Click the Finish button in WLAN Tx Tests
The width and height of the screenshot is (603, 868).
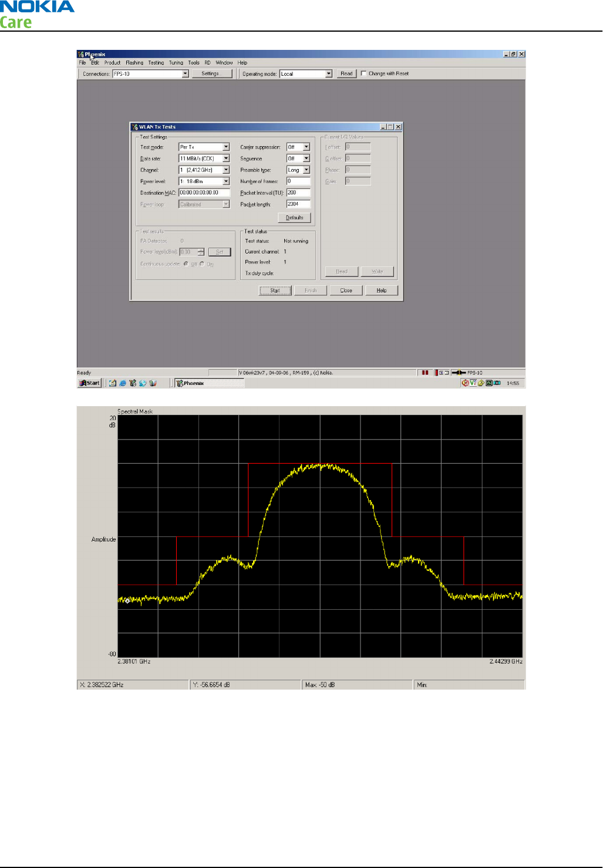tap(311, 291)
